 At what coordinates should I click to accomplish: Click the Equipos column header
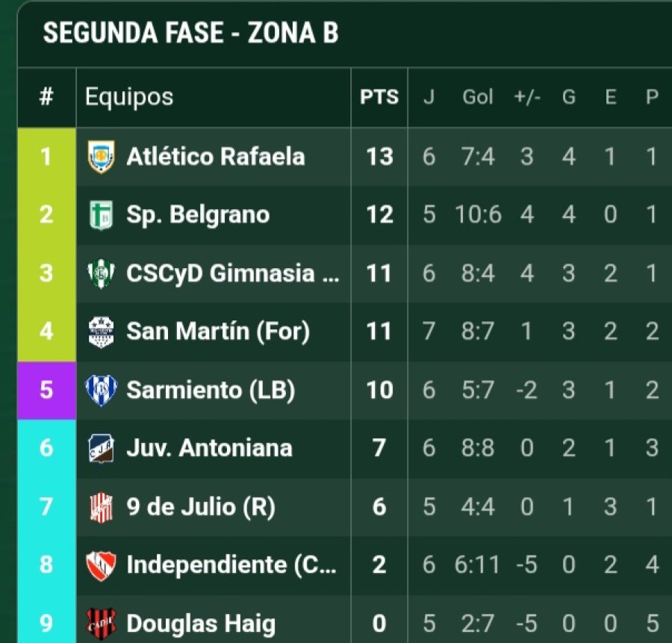128,97
